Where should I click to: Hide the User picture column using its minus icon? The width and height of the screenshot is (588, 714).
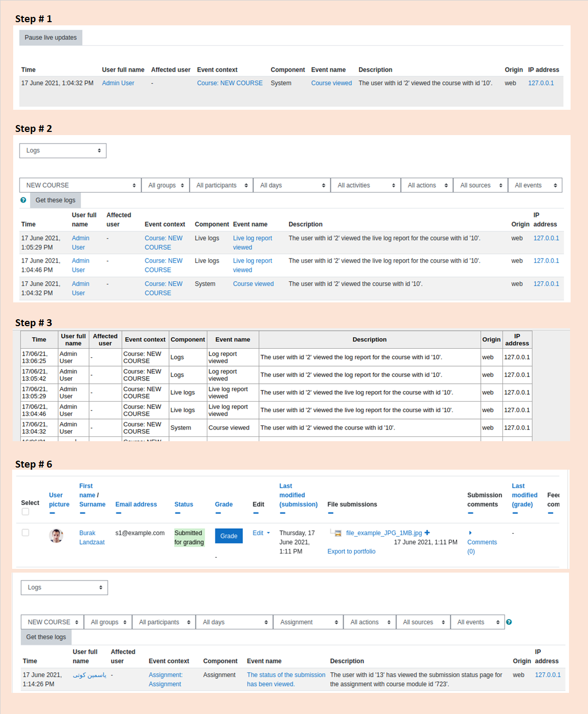click(52, 513)
